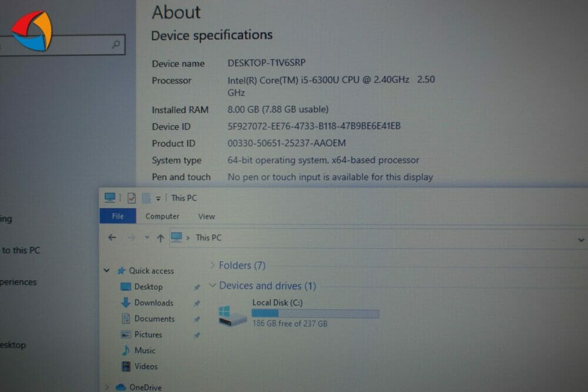Viewport: 588px width, 392px height.
Task: Click the 8.00 GB installed RAM value
Action: coord(278,109)
